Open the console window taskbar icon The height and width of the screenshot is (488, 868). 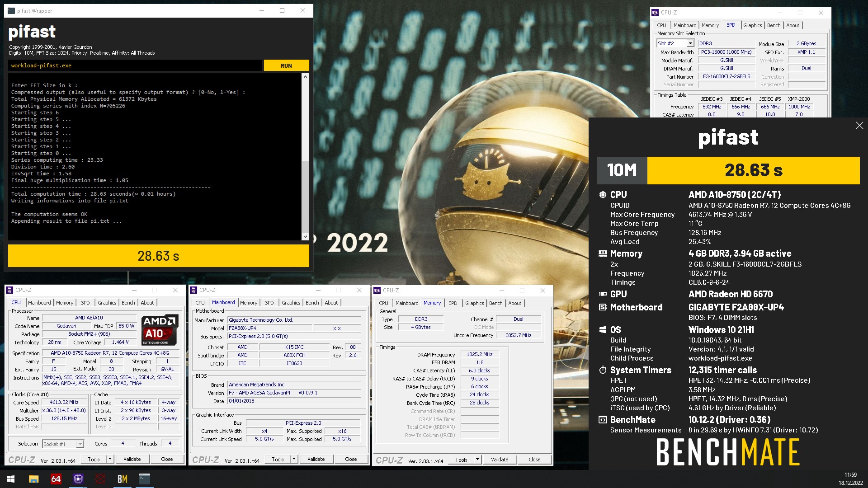tap(144, 479)
